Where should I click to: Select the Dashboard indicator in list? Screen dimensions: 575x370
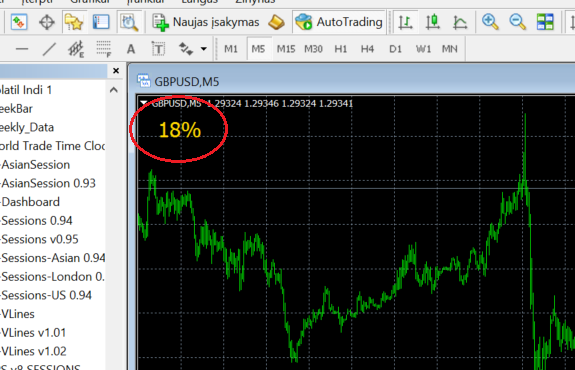(x=30, y=202)
